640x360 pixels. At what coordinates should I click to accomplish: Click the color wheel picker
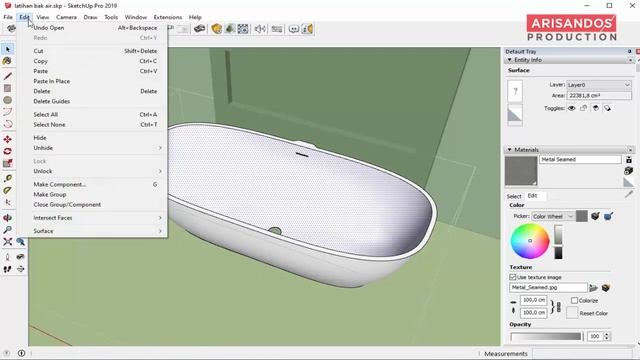click(530, 241)
